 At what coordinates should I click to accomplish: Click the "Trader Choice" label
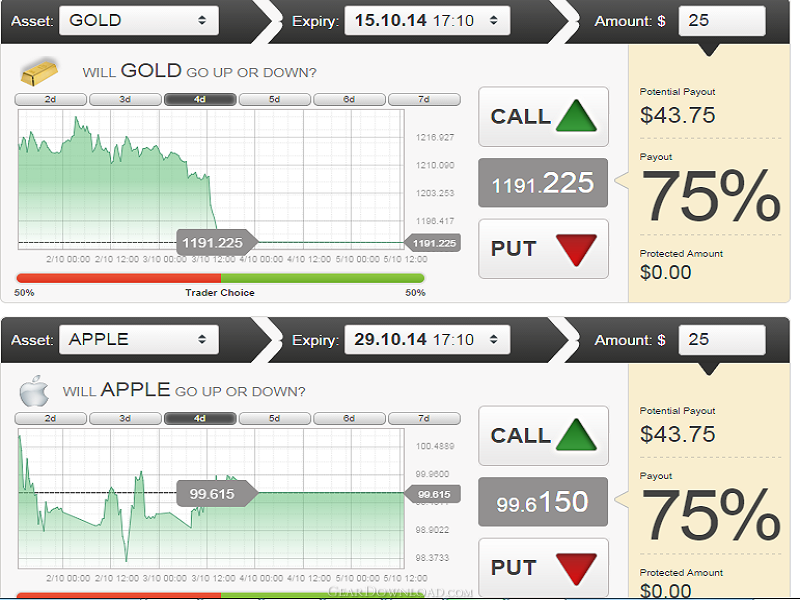[x=220, y=292]
